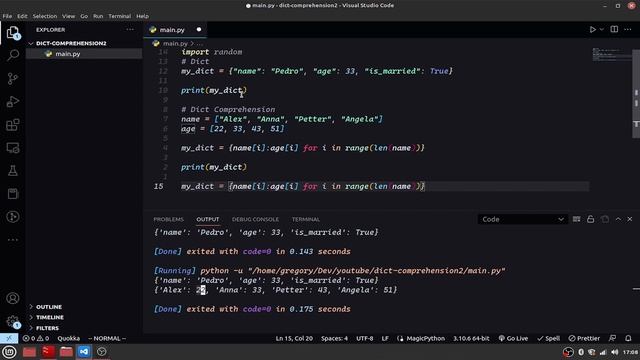Image resolution: width=640 pixels, height=360 pixels.
Task: Click the Prettier status item
Action: pos(584,338)
